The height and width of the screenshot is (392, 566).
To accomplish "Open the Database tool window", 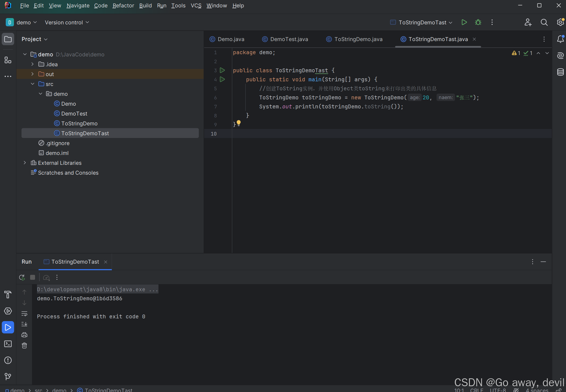I will 560,72.
